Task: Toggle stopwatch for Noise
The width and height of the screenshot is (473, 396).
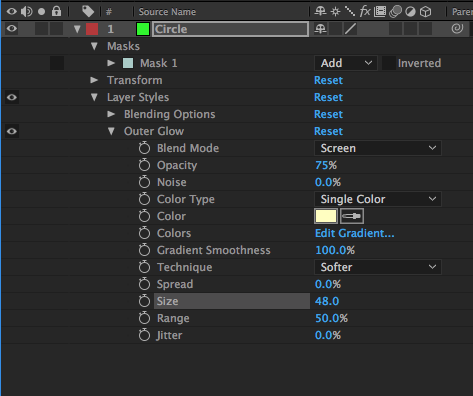Action: pos(144,182)
